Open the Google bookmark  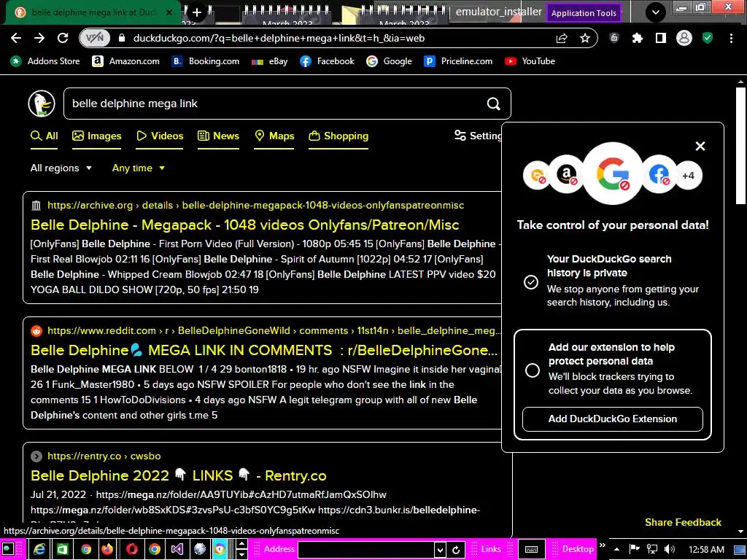pos(390,61)
